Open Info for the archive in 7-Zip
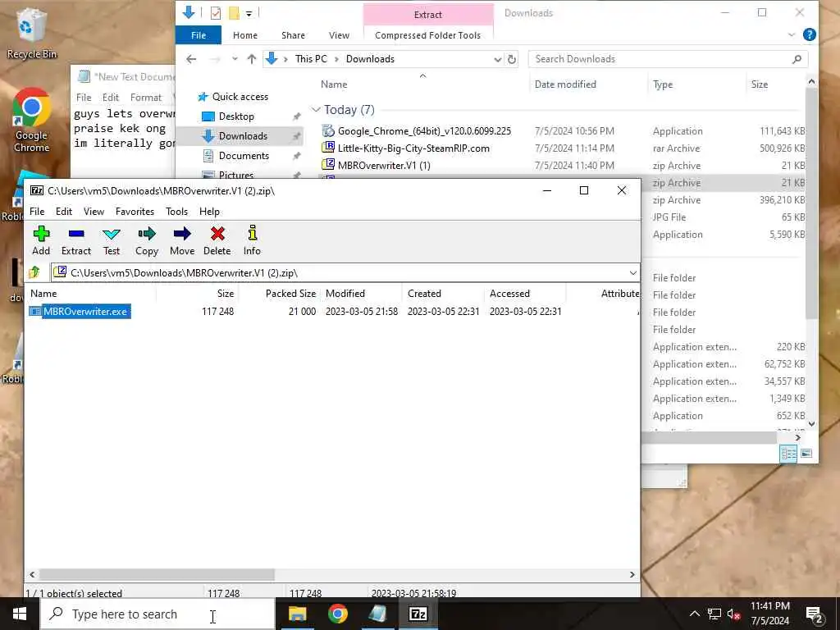 252,240
